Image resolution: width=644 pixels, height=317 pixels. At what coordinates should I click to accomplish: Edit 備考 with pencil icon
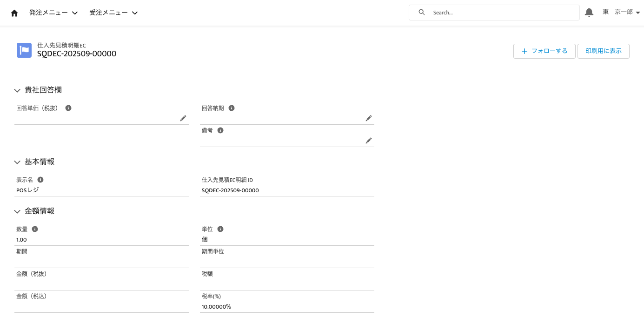pyautogui.click(x=369, y=141)
